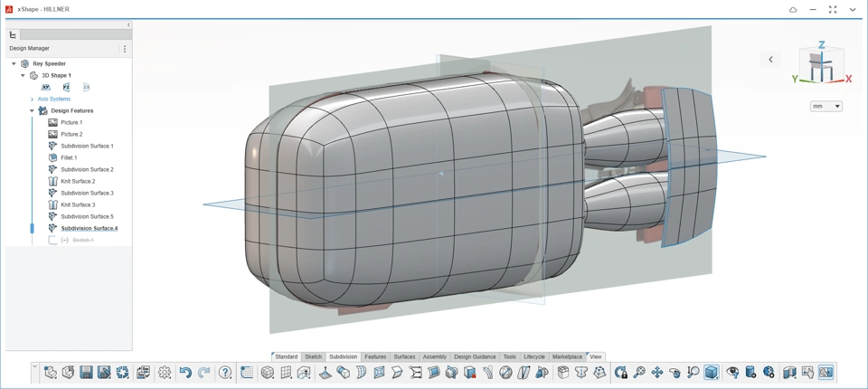Click the cylinder with gear icon
Screen dimensions: 868x389
750,373
